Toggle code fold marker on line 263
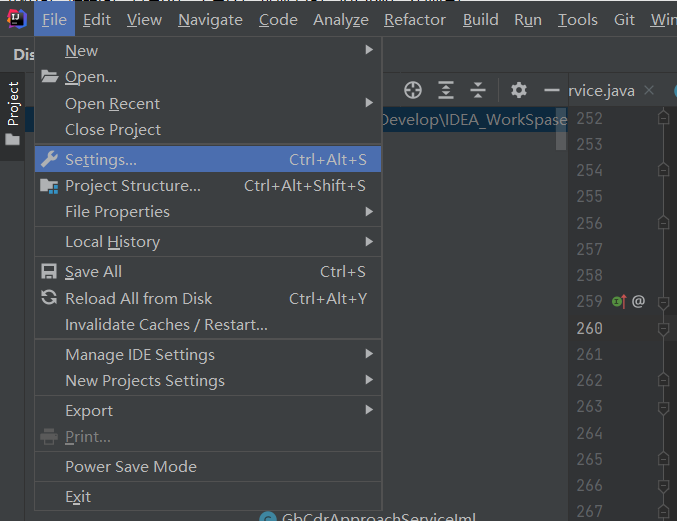 click(664, 407)
